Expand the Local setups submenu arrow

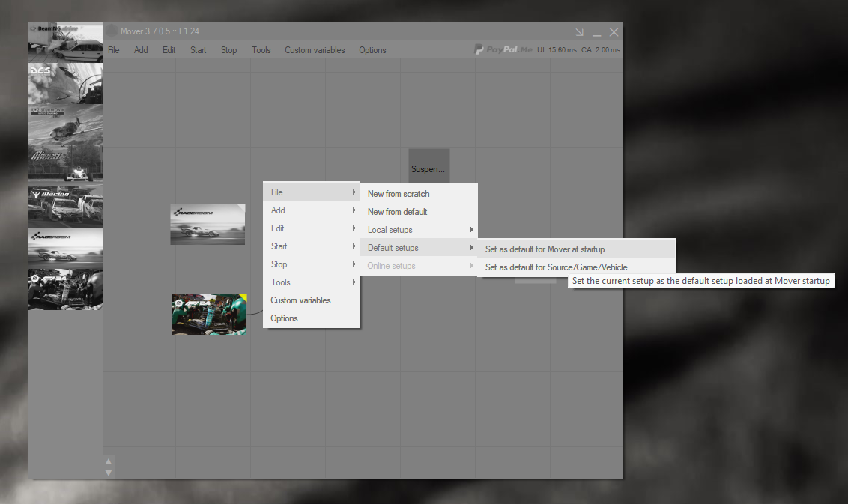(x=472, y=230)
